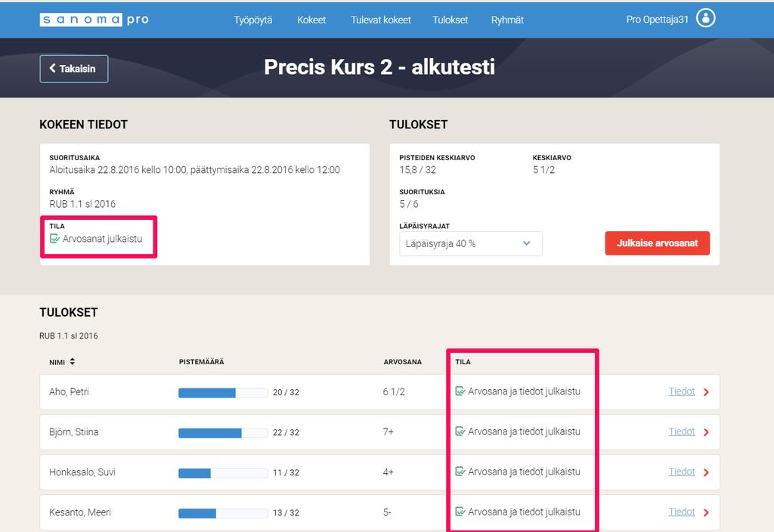Click the KESKIARVO value 5 1/2
This screenshot has height=532, width=774.
pos(543,170)
